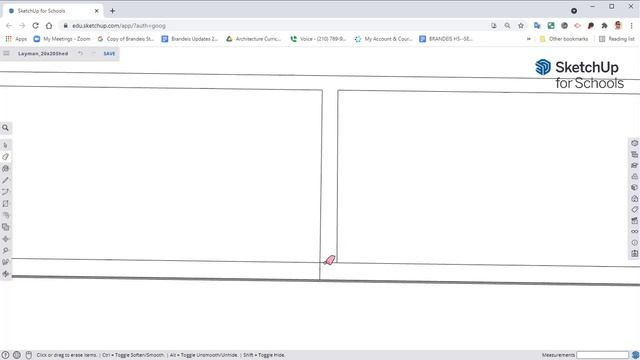The image size is (640, 360).
Task: Select the Tape Measure tool
Action: tap(5, 250)
